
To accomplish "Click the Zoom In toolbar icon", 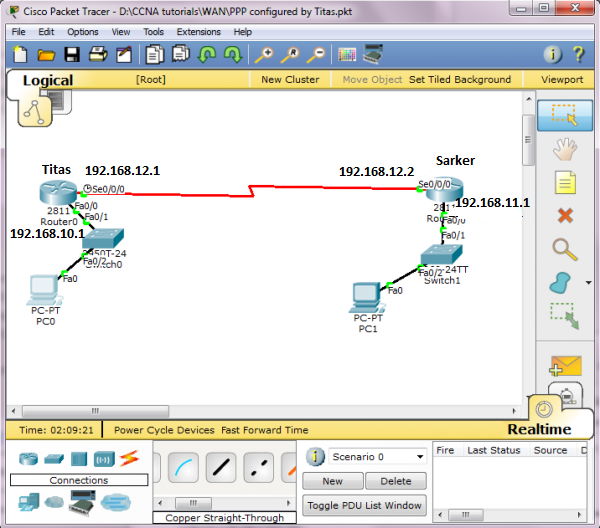I will (265, 54).
